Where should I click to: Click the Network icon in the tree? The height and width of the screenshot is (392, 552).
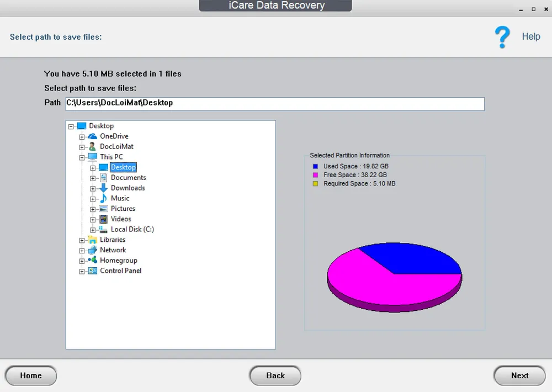point(92,250)
